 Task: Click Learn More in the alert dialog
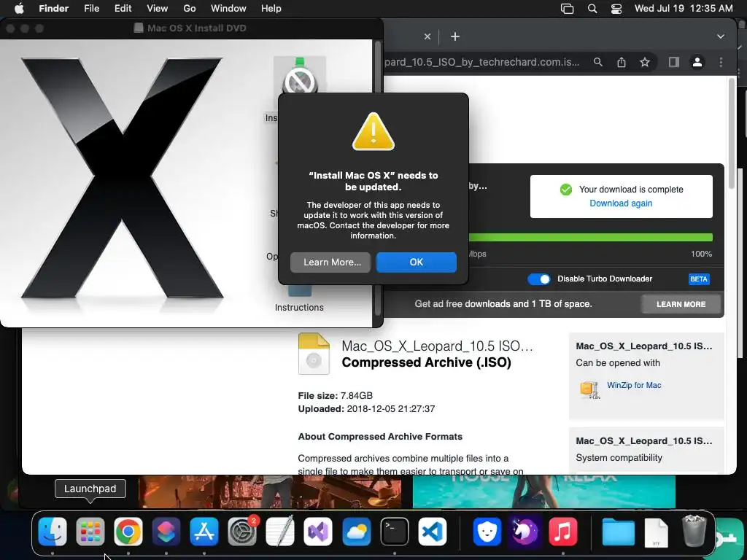tap(330, 262)
